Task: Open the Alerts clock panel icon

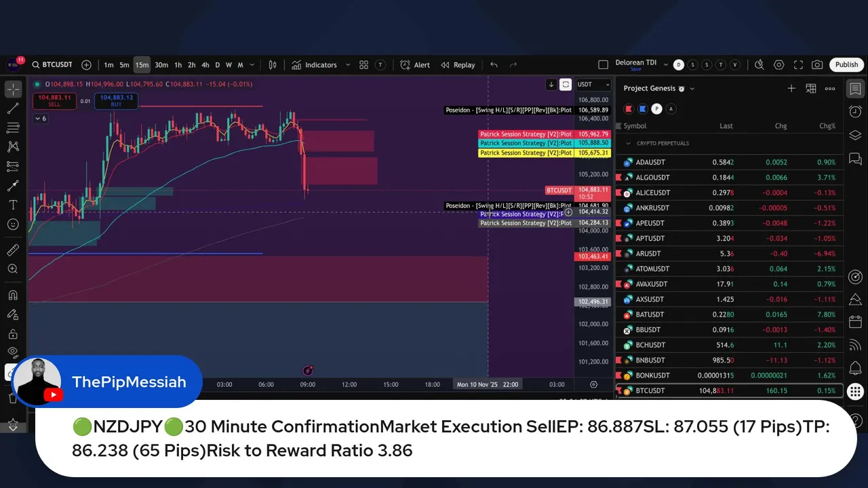Action: tap(855, 111)
